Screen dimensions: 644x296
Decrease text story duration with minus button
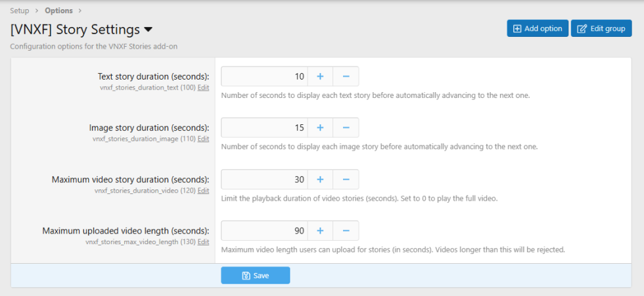pos(346,76)
